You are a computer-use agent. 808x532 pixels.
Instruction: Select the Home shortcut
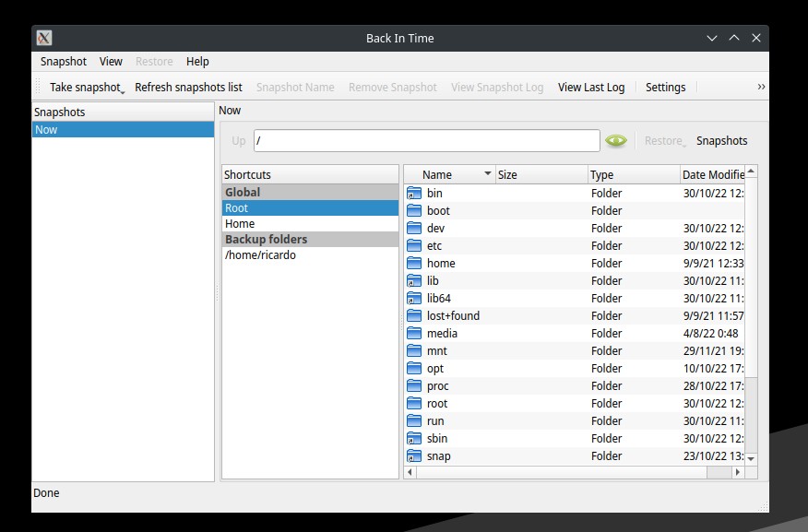pos(310,223)
